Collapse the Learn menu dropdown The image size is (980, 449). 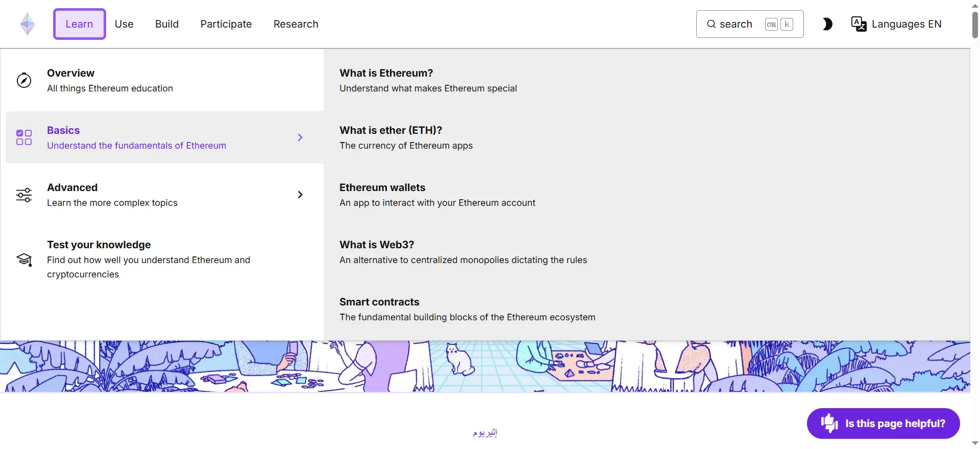click(x=79, y=24)
